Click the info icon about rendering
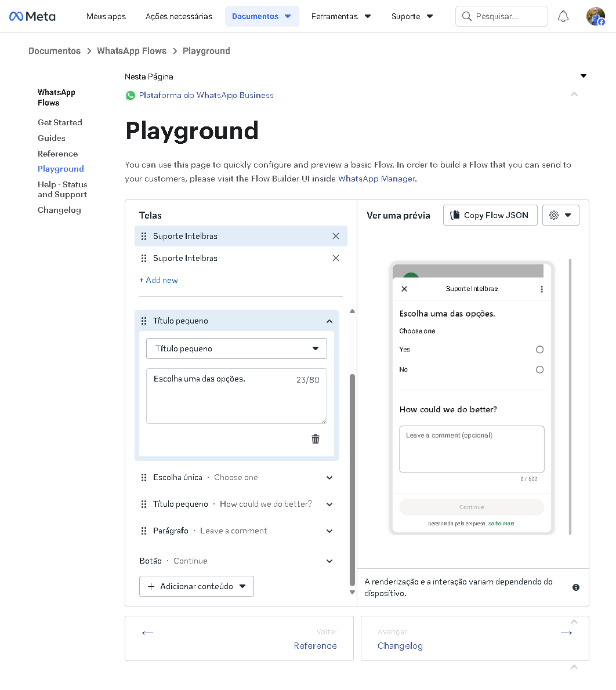The height and width of the screenshot is (690, 616). (x=576, y=587)
